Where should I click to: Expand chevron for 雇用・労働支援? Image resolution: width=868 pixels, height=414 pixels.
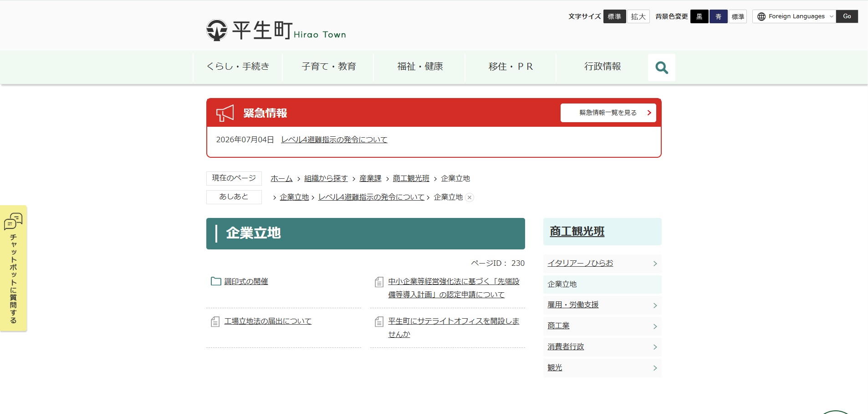655,305
